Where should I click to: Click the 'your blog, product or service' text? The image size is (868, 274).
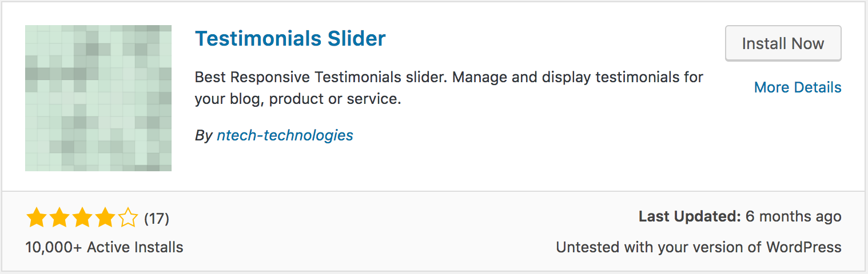[x=298, y=99]
